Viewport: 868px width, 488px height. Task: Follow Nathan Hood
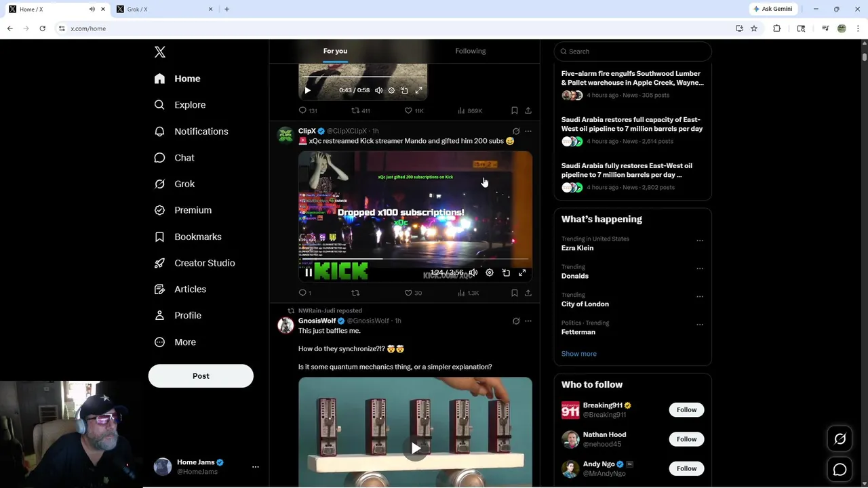(x=686, y=439)
